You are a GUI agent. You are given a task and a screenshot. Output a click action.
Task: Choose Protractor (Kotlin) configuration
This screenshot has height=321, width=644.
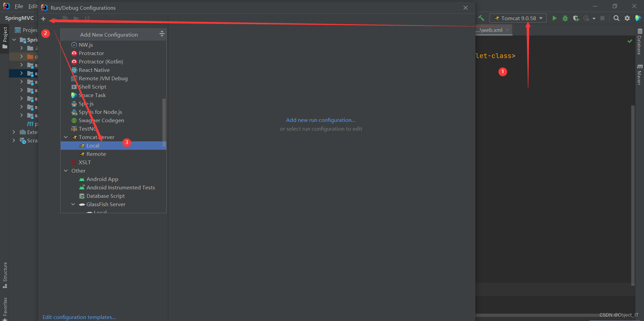(101, 62)
